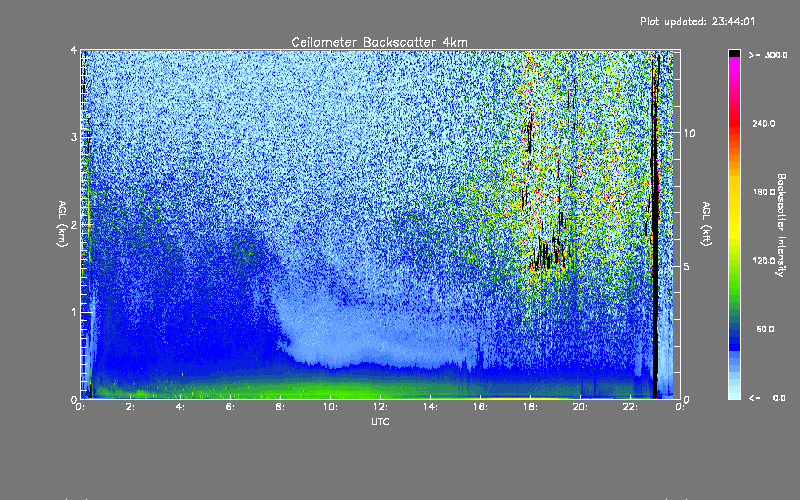The height and width of the screenshot is (500, 800).
Task: Click the green surface layer around 10 UTC
Action: (x=330, y=391)
